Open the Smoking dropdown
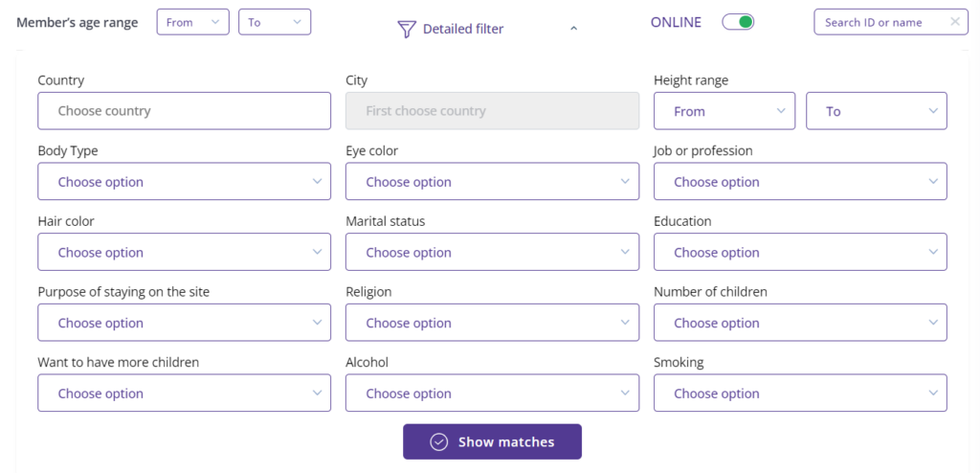Image resolution: width=980 pixels, height=473 pixels. click(800, 394)
